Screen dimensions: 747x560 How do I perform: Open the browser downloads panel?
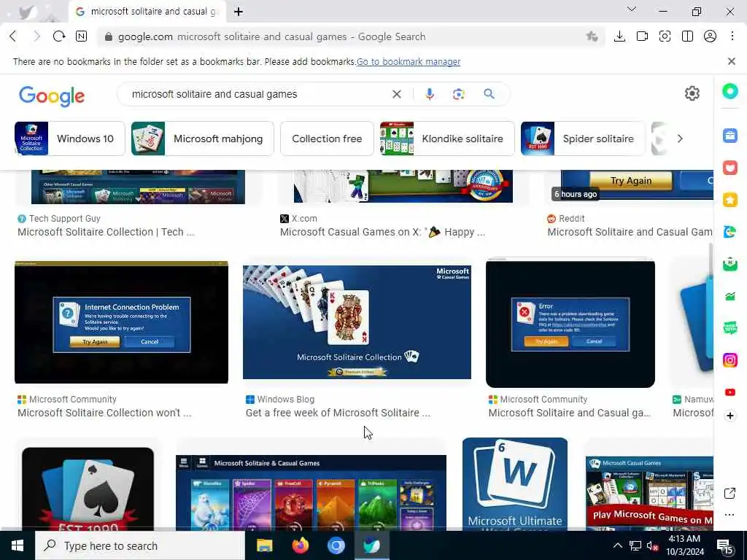pos(619,36)
